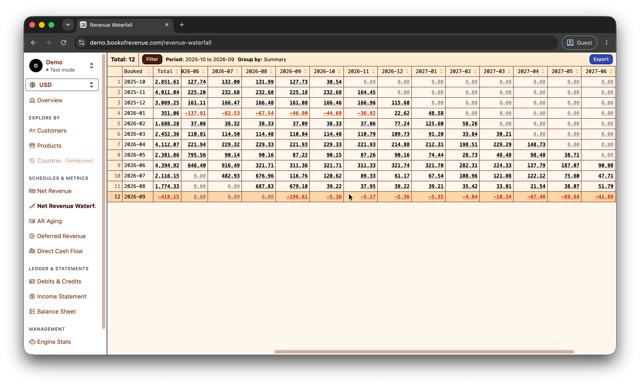This screenshot has width=640, height=386.
Task: Open the Debits & Credits menu item
Action: pyautogui.click(x=59, y=282)
